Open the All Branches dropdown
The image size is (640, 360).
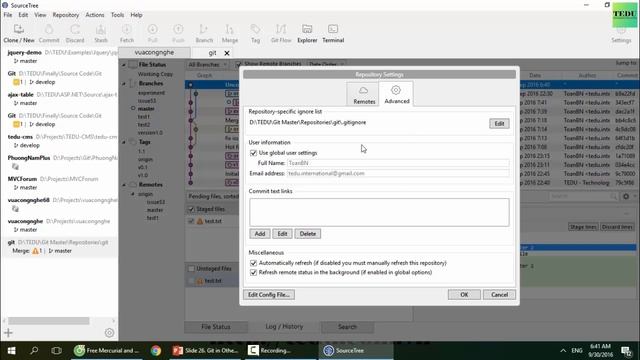click(207, 64)
